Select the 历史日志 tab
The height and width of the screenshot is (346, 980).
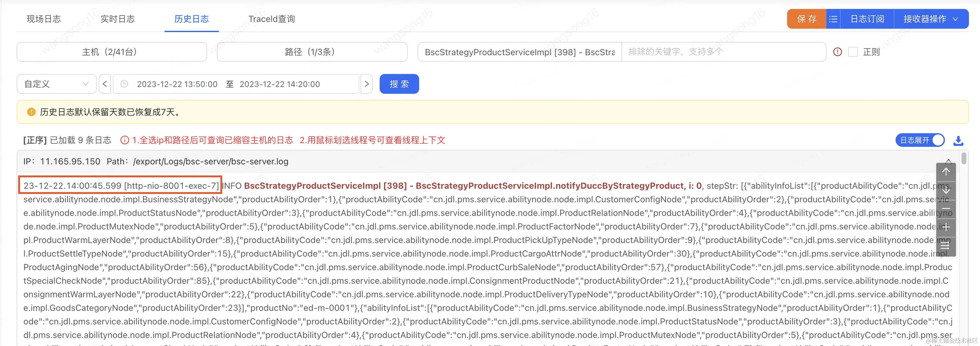tap(191, 19)
